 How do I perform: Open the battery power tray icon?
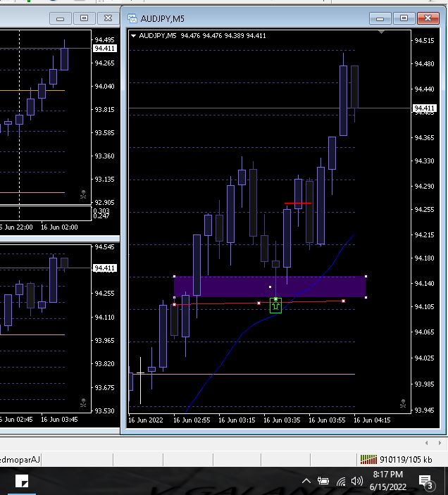[323, 481]
